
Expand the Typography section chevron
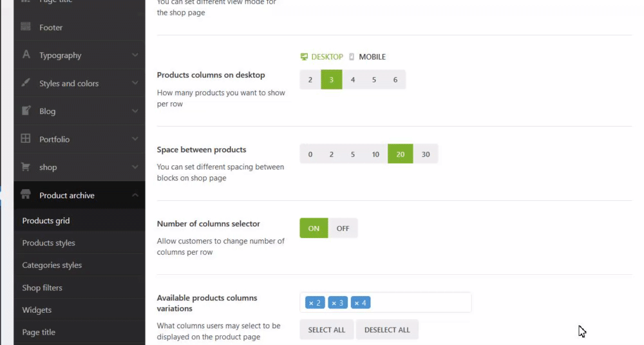[135, 55]
